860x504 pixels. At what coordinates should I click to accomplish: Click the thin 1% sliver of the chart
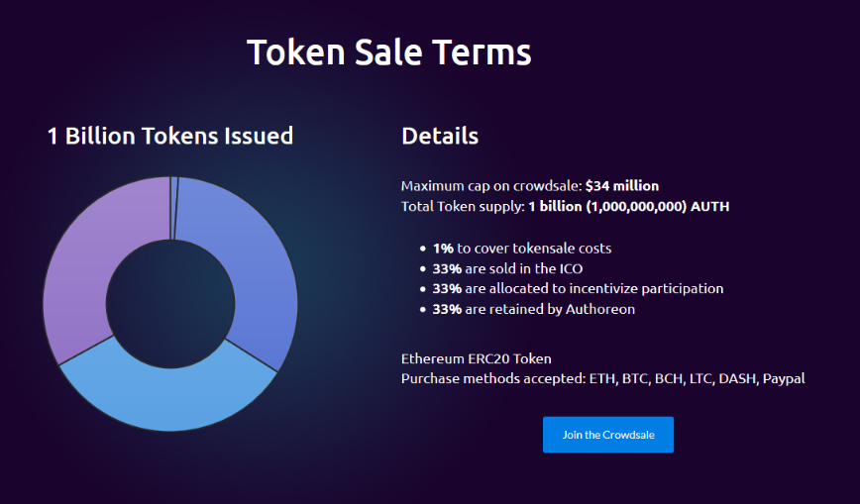[173, 208]
